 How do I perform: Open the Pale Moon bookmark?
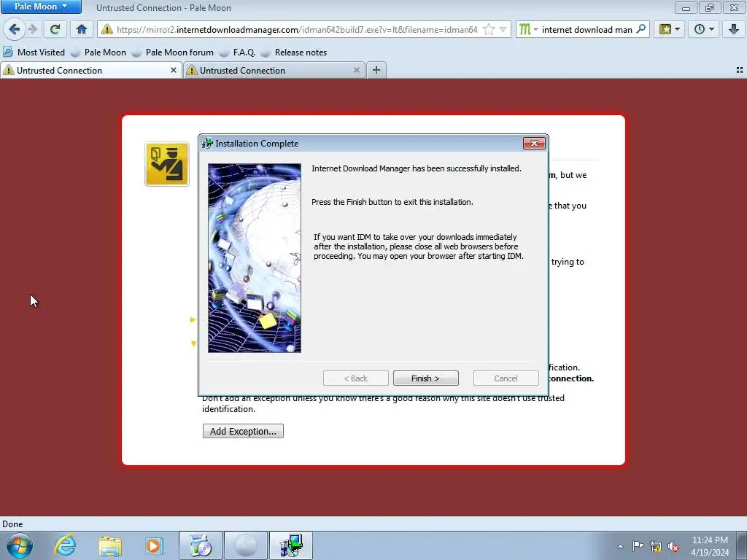pos(98,52)
